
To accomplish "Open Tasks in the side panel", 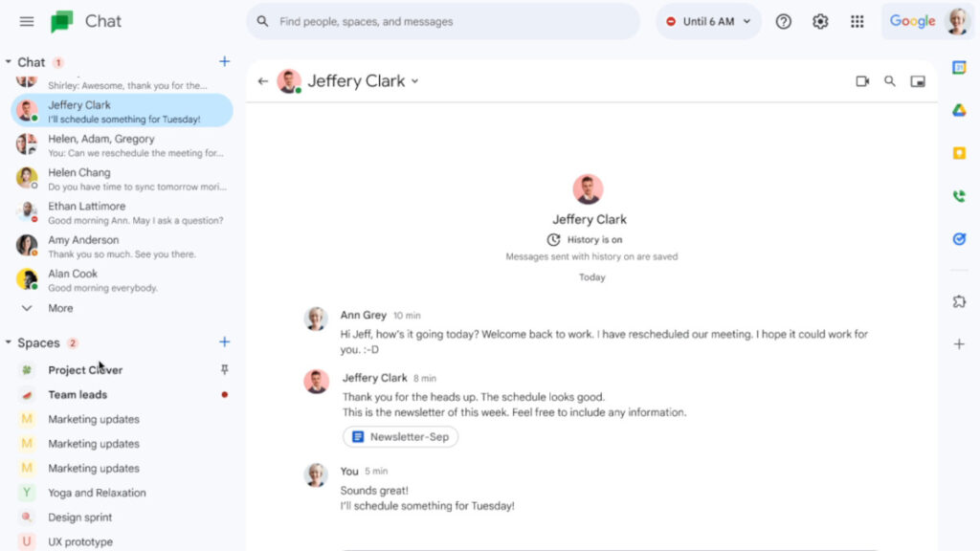I will [x=959, y=238].
